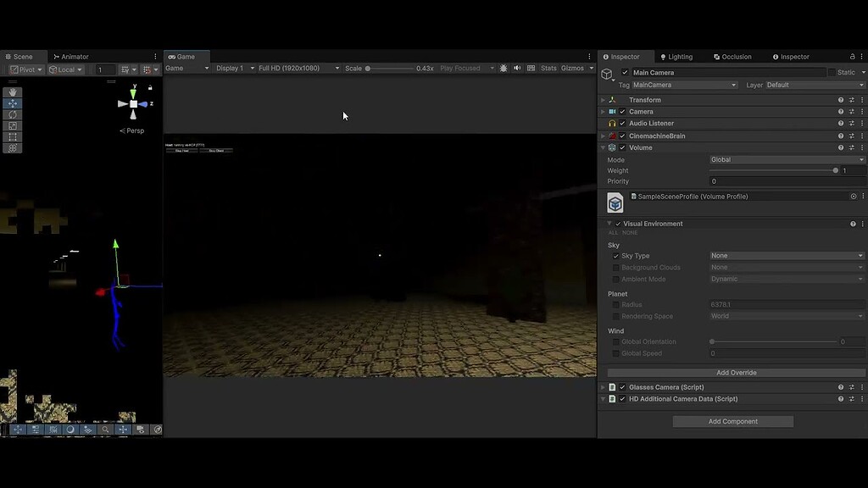Screen dimensions: 868x488
Task: Open the Sky Type dropdown
Action: point(787,255)
